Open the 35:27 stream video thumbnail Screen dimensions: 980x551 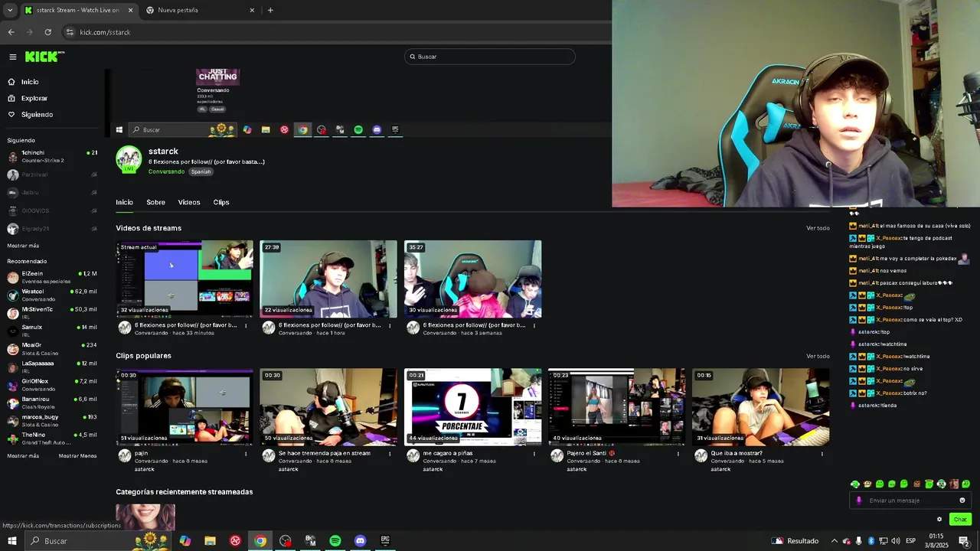tap(472, 279)
